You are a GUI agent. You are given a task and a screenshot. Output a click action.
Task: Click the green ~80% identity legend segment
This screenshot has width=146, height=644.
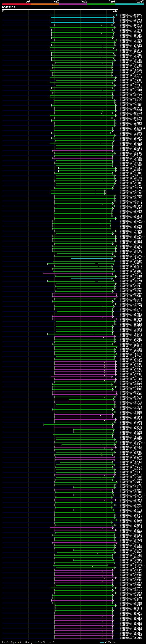(x=101, y=4)
